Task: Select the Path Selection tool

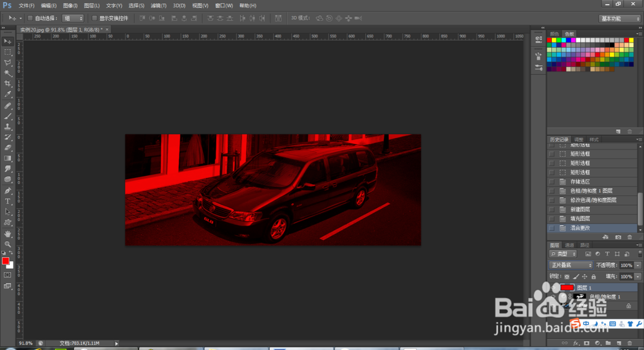Action: [x=8, y=212]
